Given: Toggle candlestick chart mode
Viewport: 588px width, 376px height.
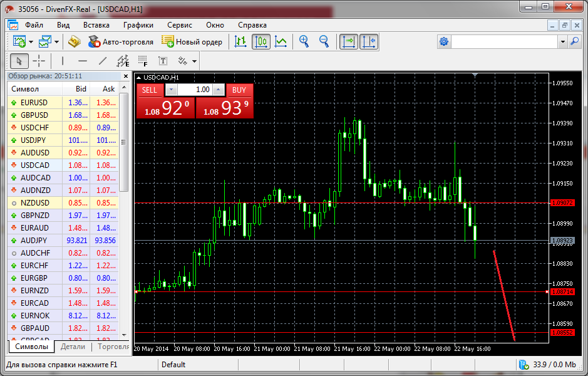Looking at the screenshot, I should coord(261,42).
